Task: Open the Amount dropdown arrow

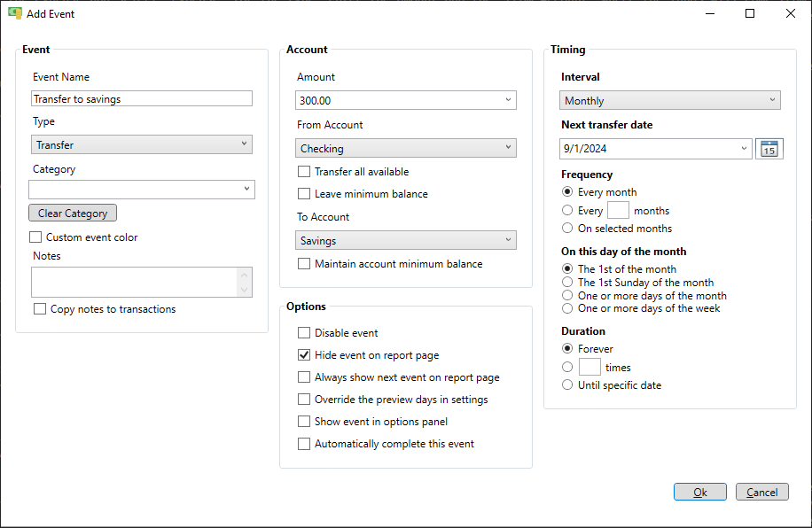Action: pos(508,100)
